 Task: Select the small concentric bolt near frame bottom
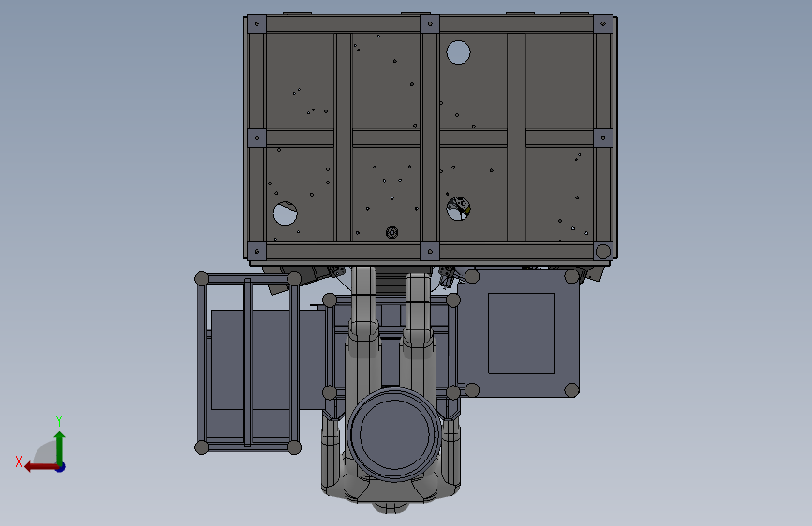tap(392, 232)
